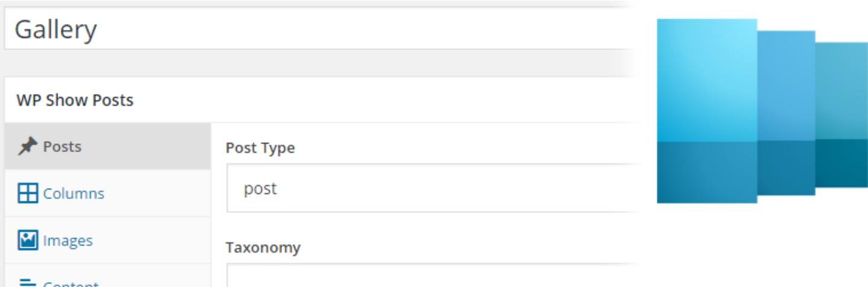Click the middle blue logo panel
Screen dimensions: 868x287
pyautogui.click(x=786, y=87)
